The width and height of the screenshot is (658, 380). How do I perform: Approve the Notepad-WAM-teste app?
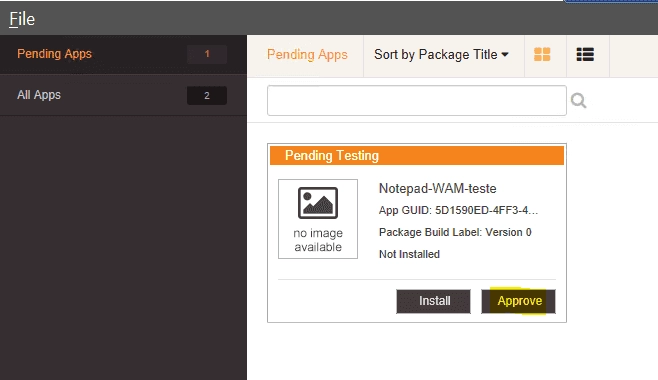pyautogui.click(x=518, y=301)
